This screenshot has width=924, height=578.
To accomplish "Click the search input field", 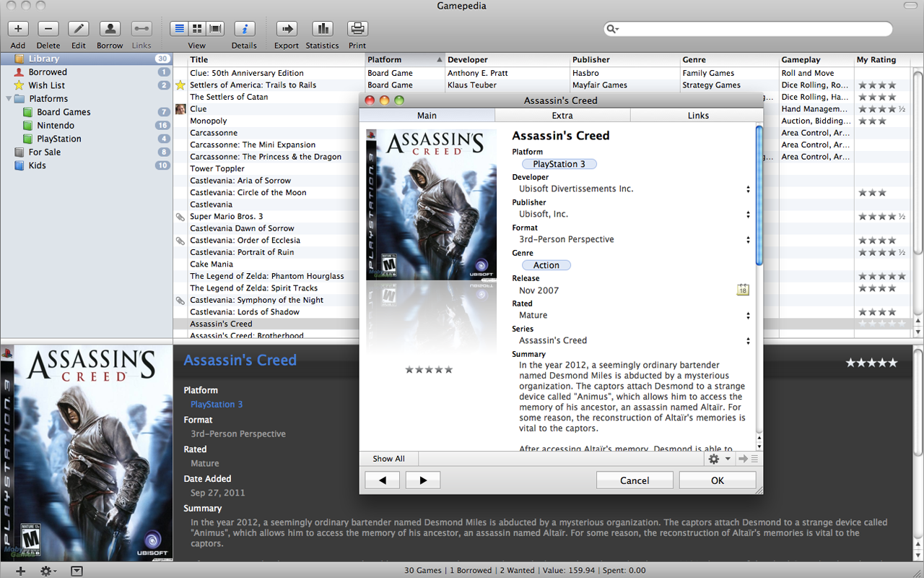I will [x=748, y=29].
